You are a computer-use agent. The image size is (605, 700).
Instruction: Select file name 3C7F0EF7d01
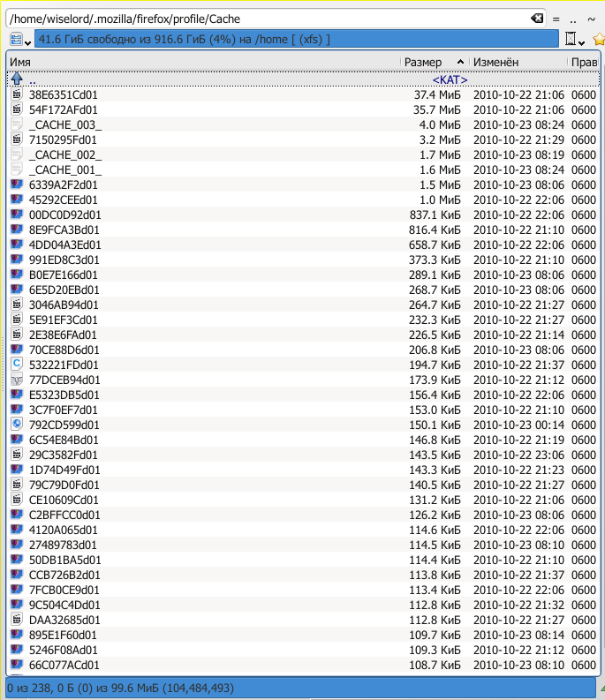(x=63, y=410)
